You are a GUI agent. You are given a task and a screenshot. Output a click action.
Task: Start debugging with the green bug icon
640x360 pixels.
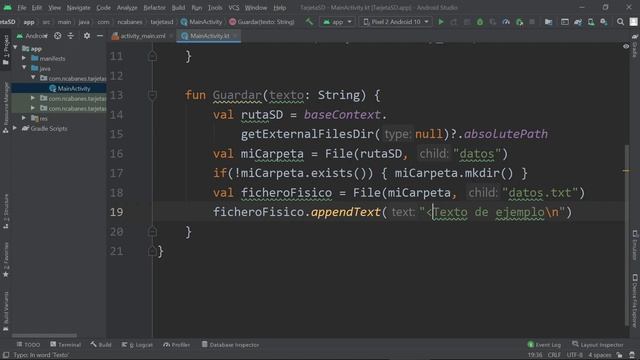click(x=480, y=22)
